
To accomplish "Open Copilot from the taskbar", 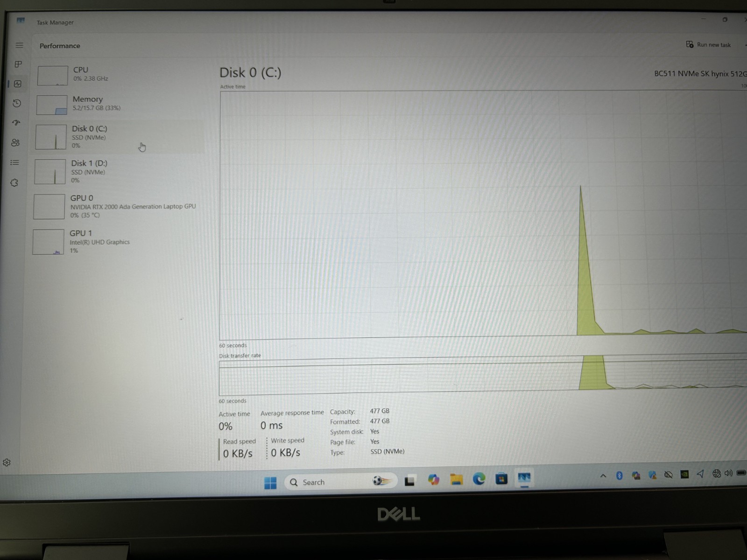I will [433, 479].
